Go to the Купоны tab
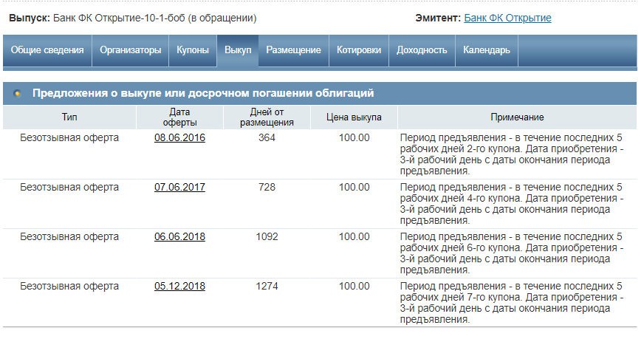 click(192, 50)
